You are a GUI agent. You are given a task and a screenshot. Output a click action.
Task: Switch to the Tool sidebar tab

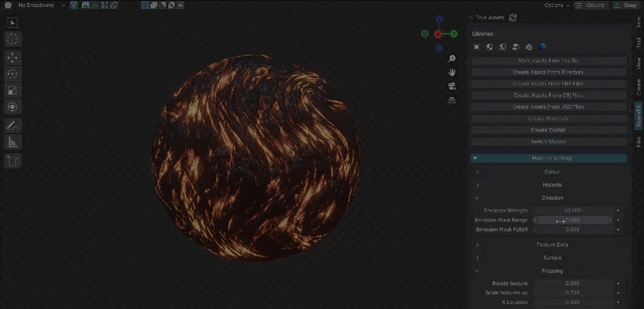coord(638,43)
